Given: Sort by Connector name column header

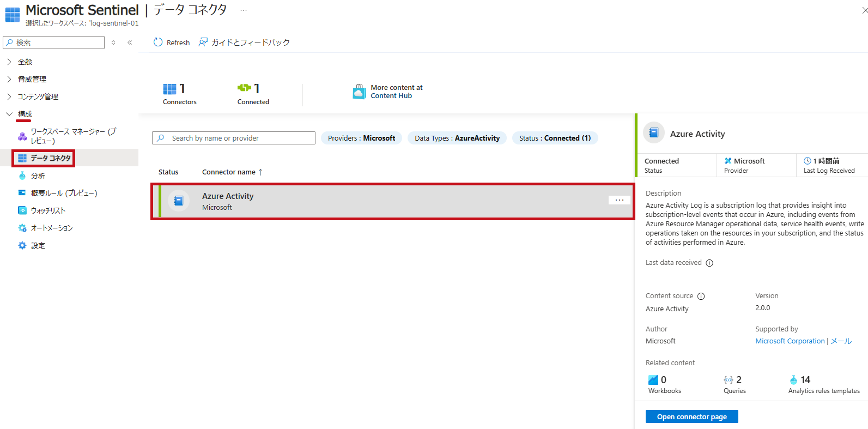Looking at the screenshot, I should (x=233, y=172).
